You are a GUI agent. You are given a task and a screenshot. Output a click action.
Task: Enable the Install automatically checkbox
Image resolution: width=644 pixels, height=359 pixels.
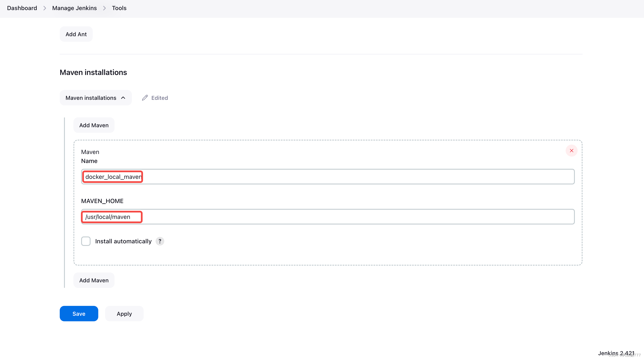[x=85, y=241]
